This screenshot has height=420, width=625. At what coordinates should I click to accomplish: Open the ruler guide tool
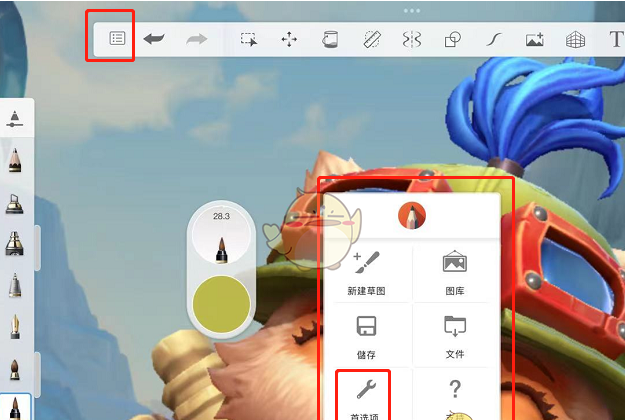tap(372, 39)
